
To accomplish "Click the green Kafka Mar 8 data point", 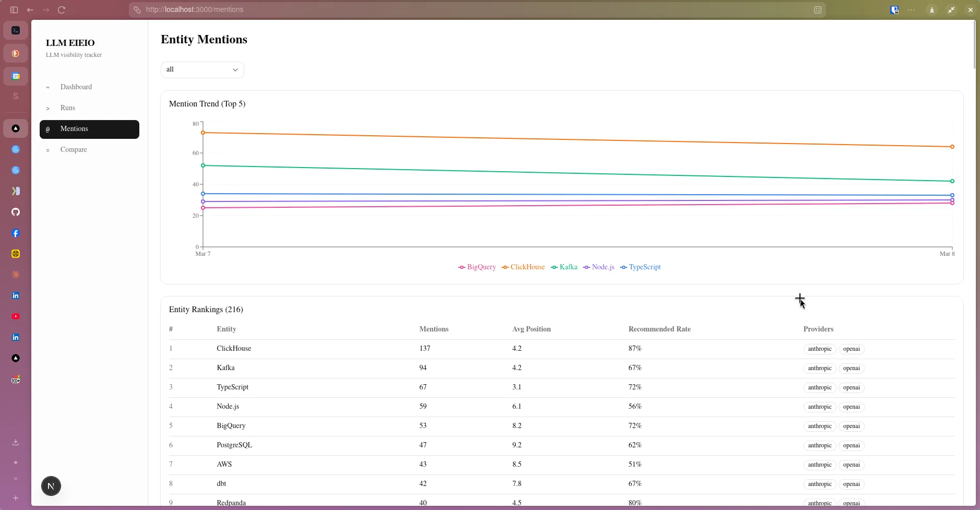I will click(x=952, y=181).
